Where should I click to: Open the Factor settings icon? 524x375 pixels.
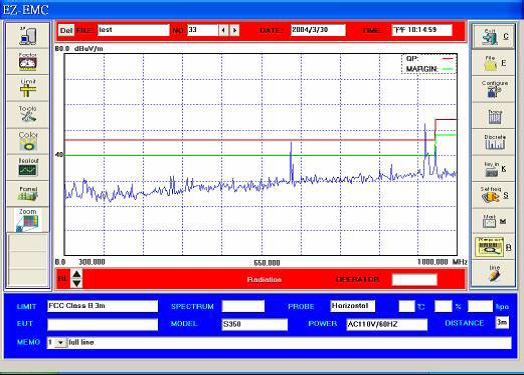tap(28, 61)
